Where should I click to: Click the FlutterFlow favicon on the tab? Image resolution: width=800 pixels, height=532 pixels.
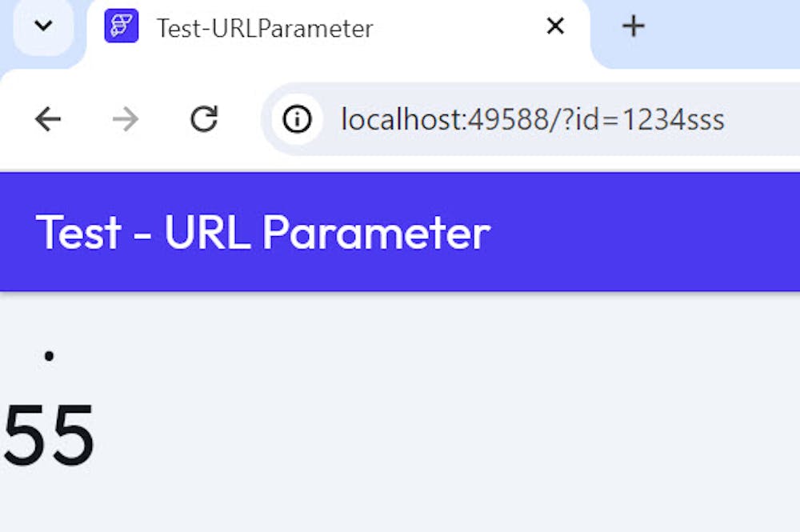(x=121, y=26)
